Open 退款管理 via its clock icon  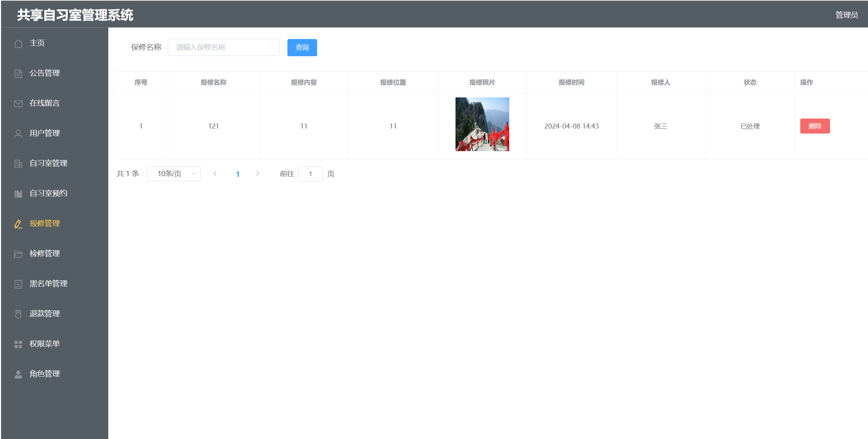coord(18,314)
